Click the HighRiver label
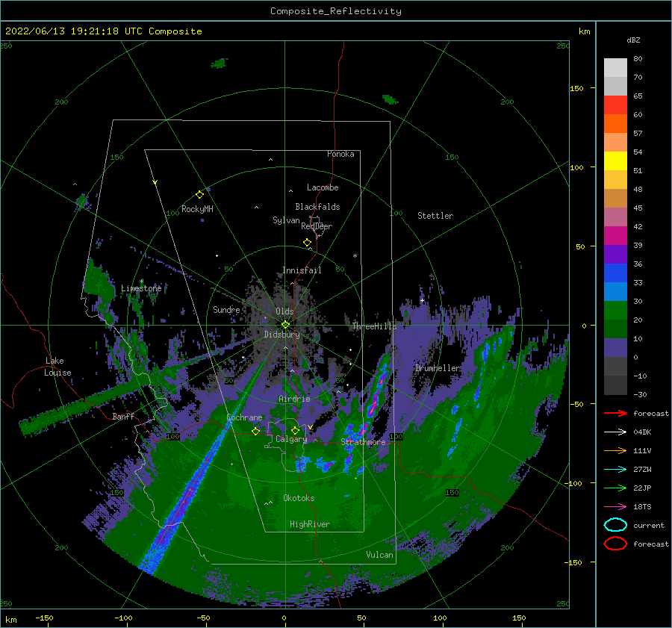Image resolution: width=672 pixels, height=628 pixels. [310, 524]
